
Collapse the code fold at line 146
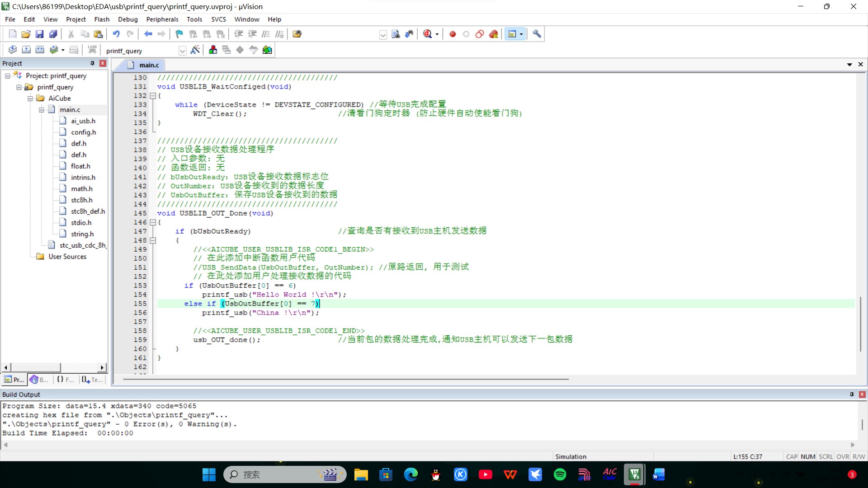point(153,222)
